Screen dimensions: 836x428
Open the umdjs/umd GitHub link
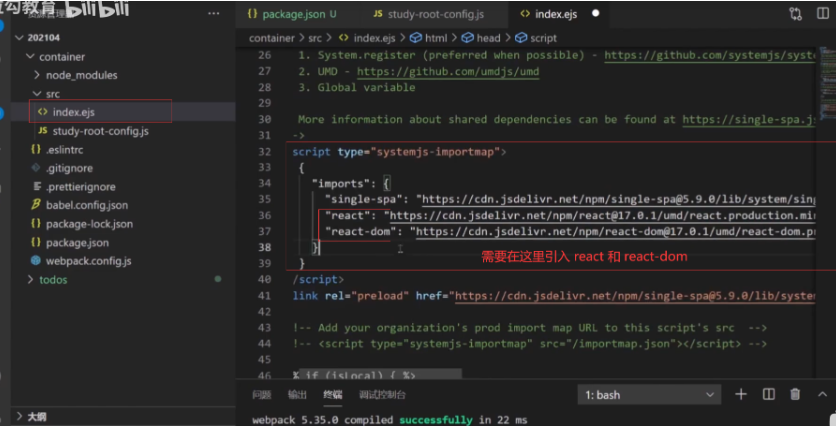tap(448, 71)
